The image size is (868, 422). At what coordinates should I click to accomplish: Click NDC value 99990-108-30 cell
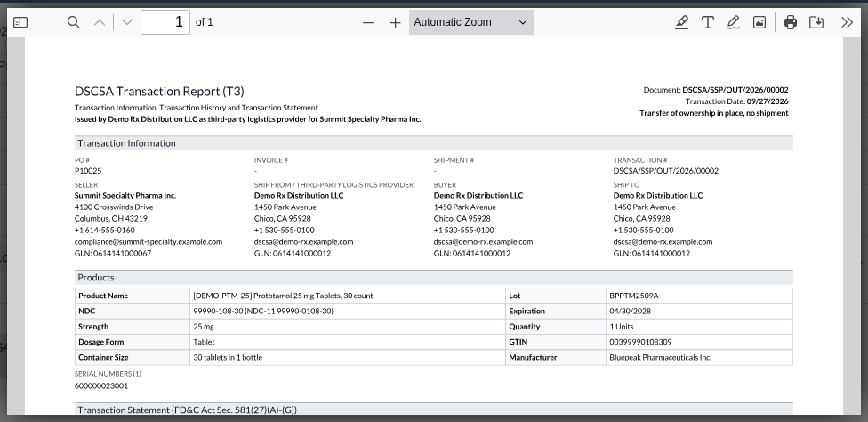pyautogui.click(x=347, y=312)
